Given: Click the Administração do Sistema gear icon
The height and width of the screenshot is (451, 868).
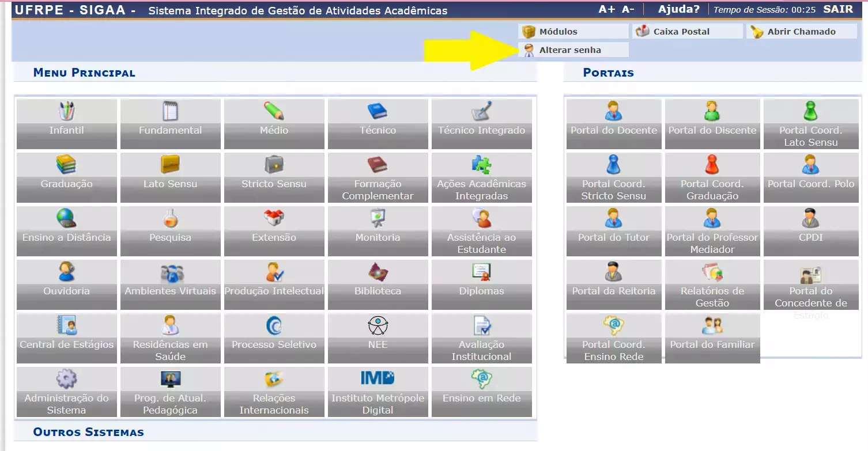Looking at the screenshot, I should click(66, 380).
